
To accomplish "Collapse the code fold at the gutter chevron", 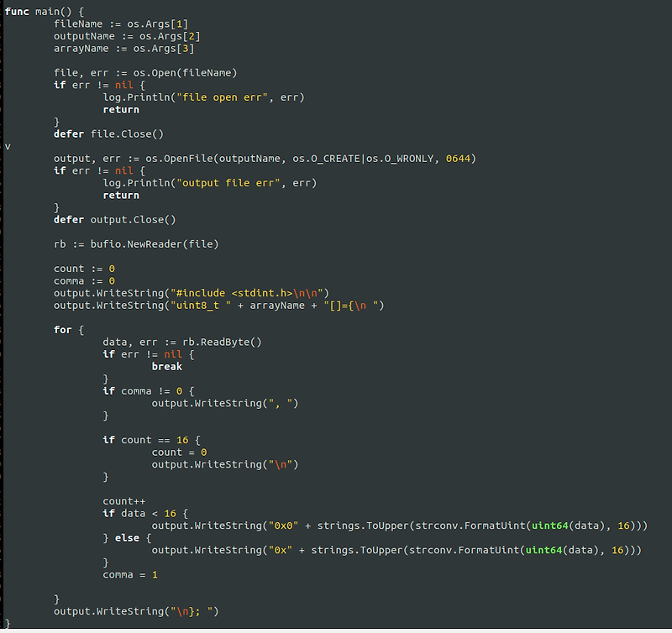I will pyautogui.click(x=7, y=145).
